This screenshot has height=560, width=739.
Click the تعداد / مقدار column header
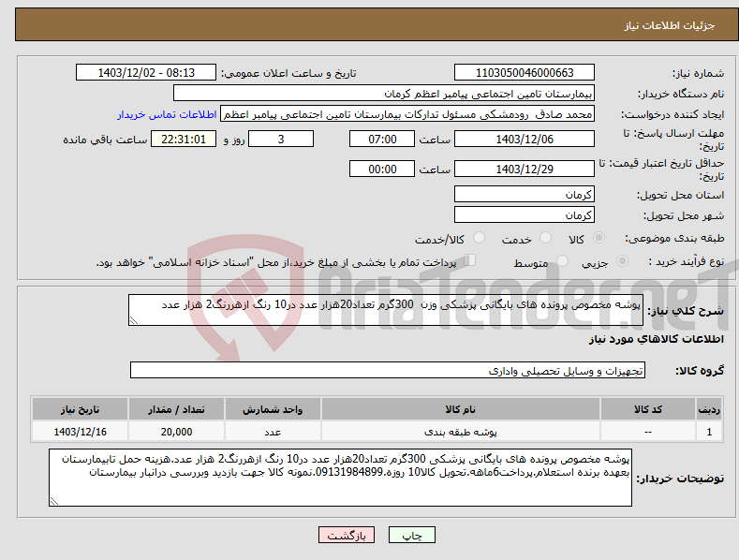point(176,409)
